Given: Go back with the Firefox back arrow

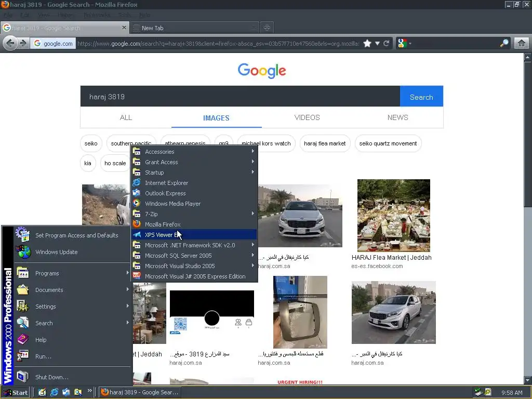Looking at the screenshot, I should point(10,44).
